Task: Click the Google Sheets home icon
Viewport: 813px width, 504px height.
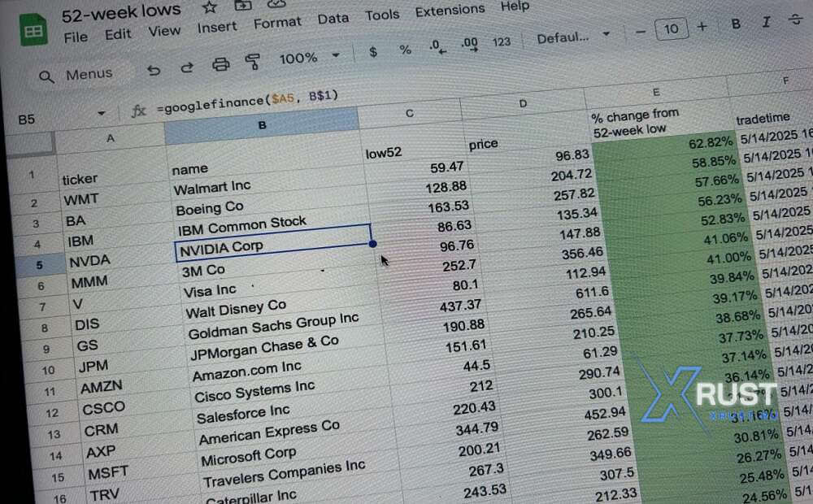Action: (x=33, y=31)
